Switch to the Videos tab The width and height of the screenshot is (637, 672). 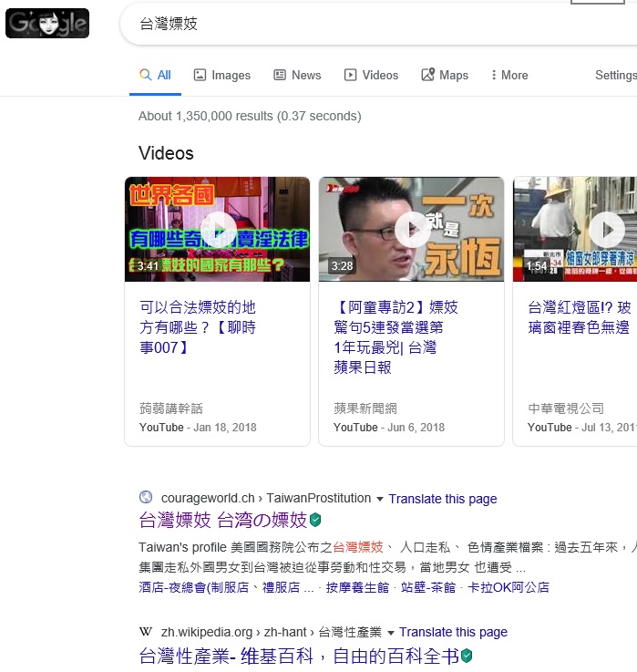tap(371, 76)
